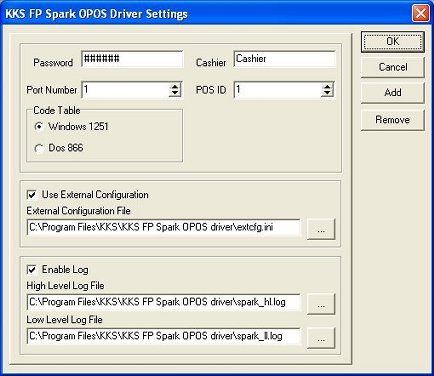Decrease Port Number with down arrow

click(x=175, y=93)
